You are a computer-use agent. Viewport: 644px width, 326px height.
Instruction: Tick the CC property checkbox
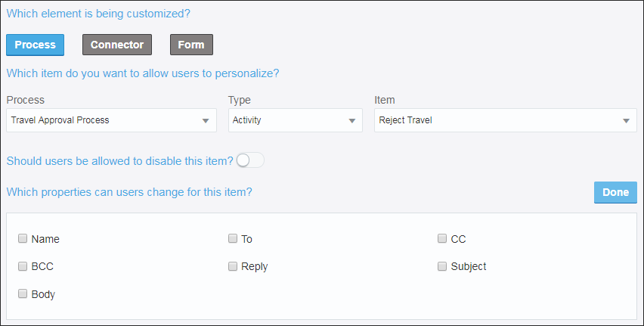[442, 239]
